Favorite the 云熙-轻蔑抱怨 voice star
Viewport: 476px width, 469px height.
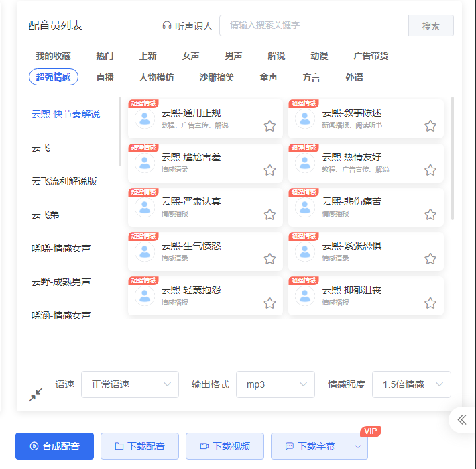coord(270,303)
